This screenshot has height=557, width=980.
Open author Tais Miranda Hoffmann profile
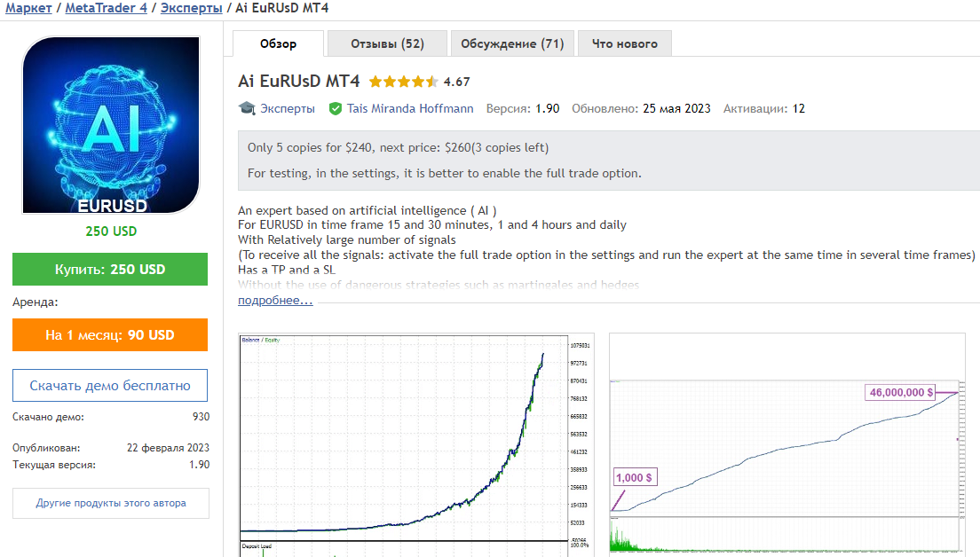coord(410,109)
